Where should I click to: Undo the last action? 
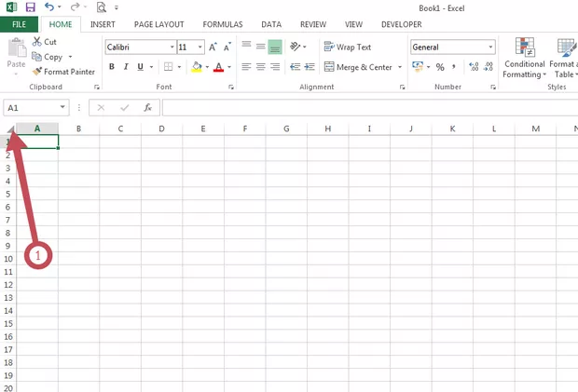[x=49, y=7]
